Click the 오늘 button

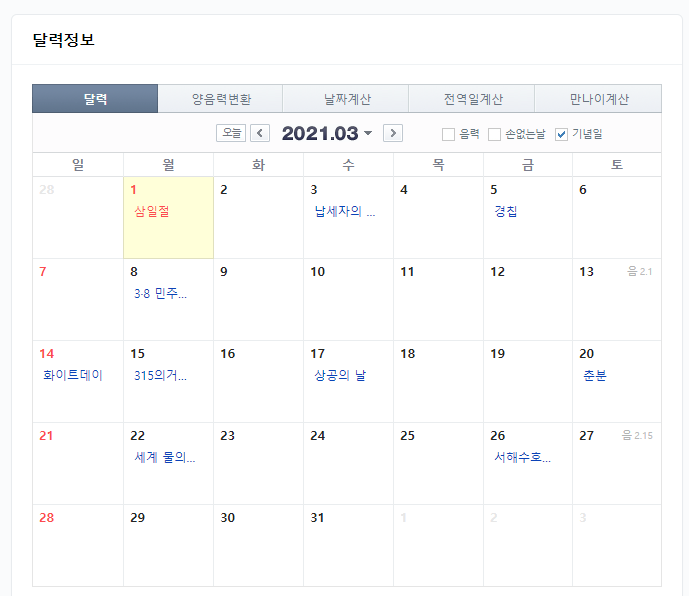pos(231,133)
